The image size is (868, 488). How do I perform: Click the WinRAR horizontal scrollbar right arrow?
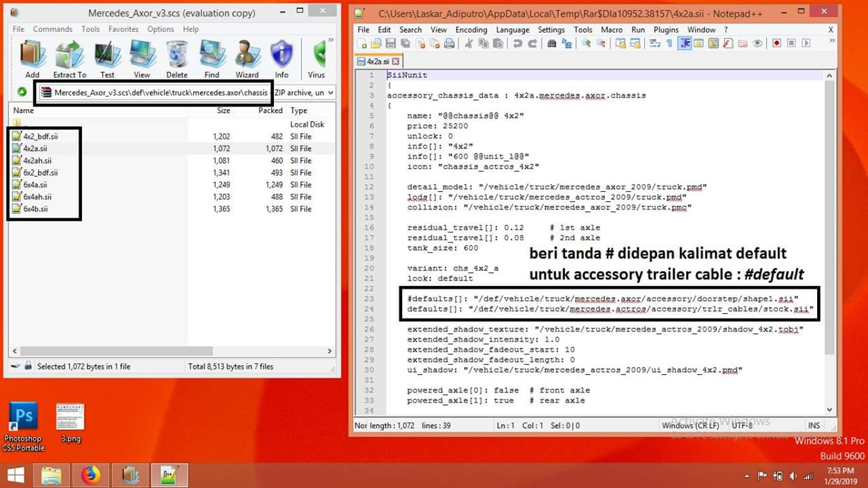330,351
